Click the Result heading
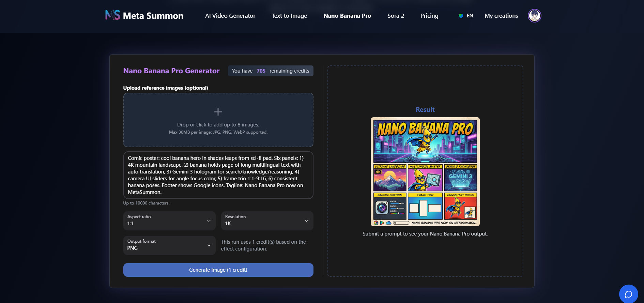 [425, 109]
